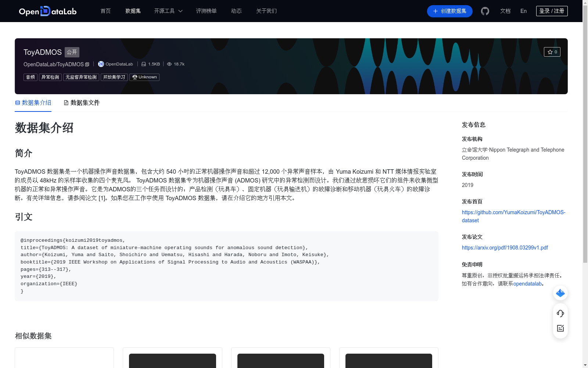Image resolution: width=588 pixels, height=368 pixels.
Task: Open the opendatalab contact link
Action: pyautogui.click(x=527, y=284)
